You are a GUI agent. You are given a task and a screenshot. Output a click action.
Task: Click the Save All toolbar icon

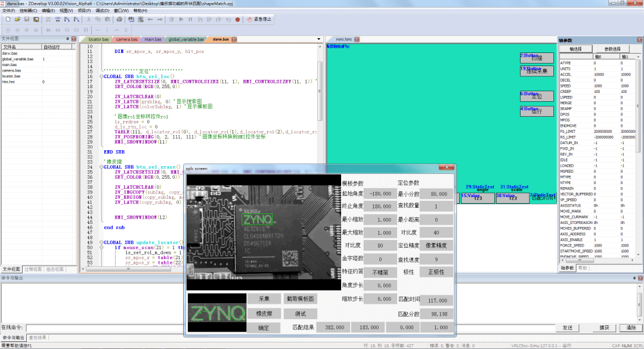tap(36, 20)
